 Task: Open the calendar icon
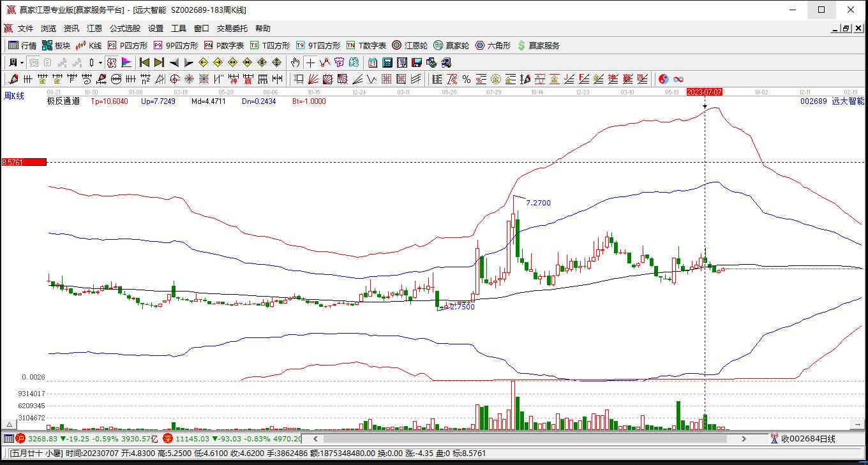373,63
